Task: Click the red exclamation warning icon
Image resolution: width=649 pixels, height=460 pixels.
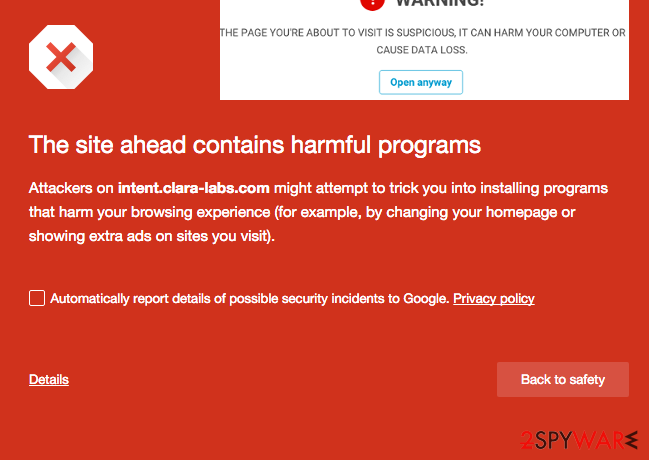Action: tap(373, 4)
